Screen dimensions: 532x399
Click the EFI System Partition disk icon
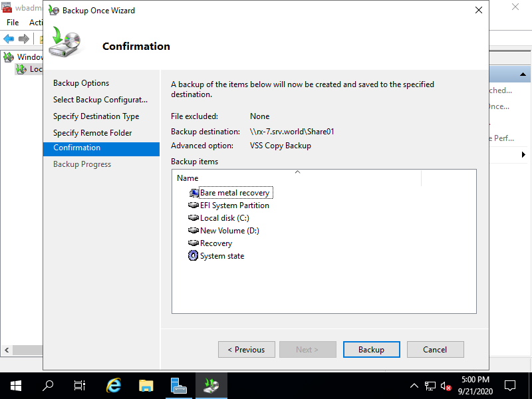193,205
